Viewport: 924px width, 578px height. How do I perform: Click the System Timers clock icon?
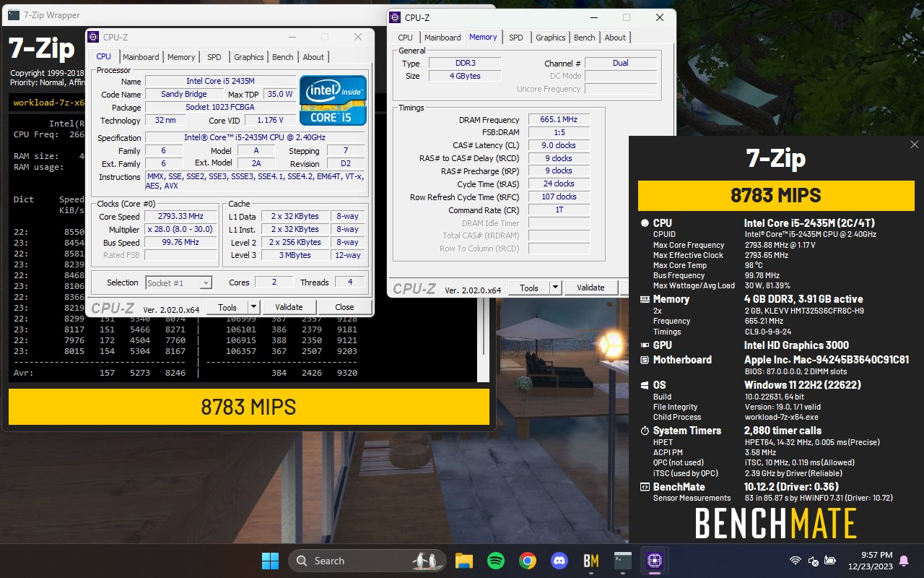[x=645, y=431]
